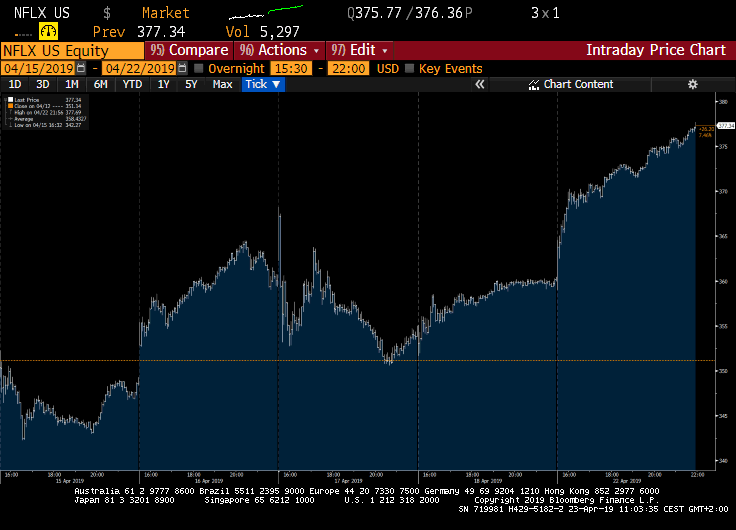Image resolution: width=736 pixels, height=530 pixels.
Task: Enable the Key Events checkbox
Action: (409, 69)
